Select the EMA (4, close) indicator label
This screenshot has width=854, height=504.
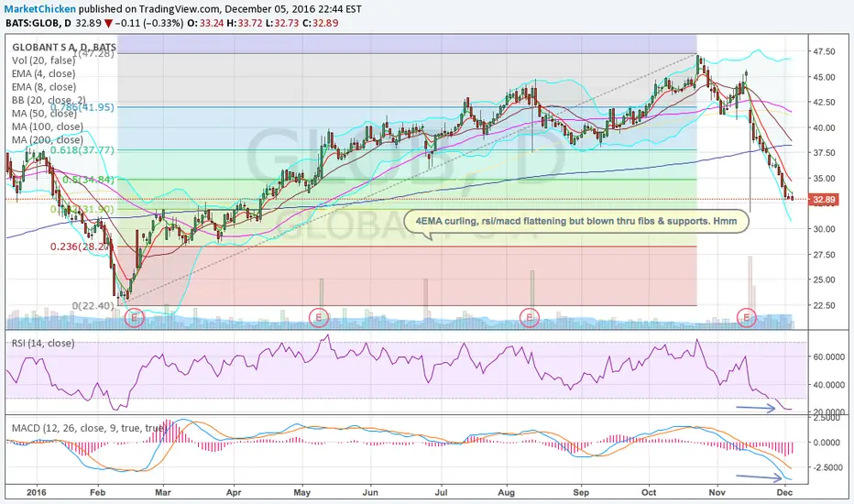coord(44,73)
